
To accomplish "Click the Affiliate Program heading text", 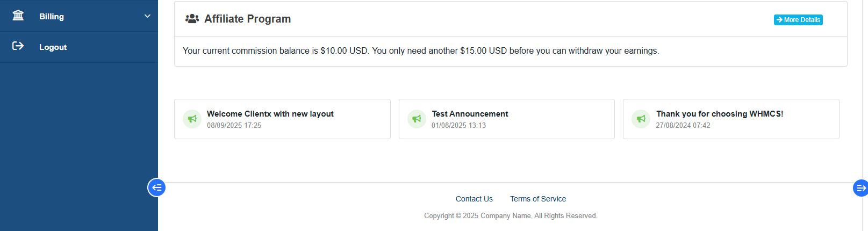I will (247, 19).
